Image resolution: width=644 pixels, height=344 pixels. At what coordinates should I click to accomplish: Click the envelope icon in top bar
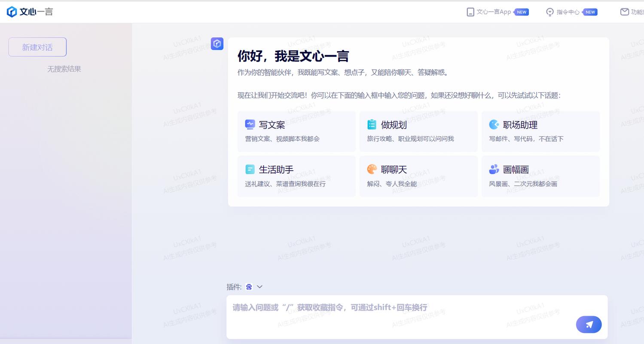tap(625, 12)
